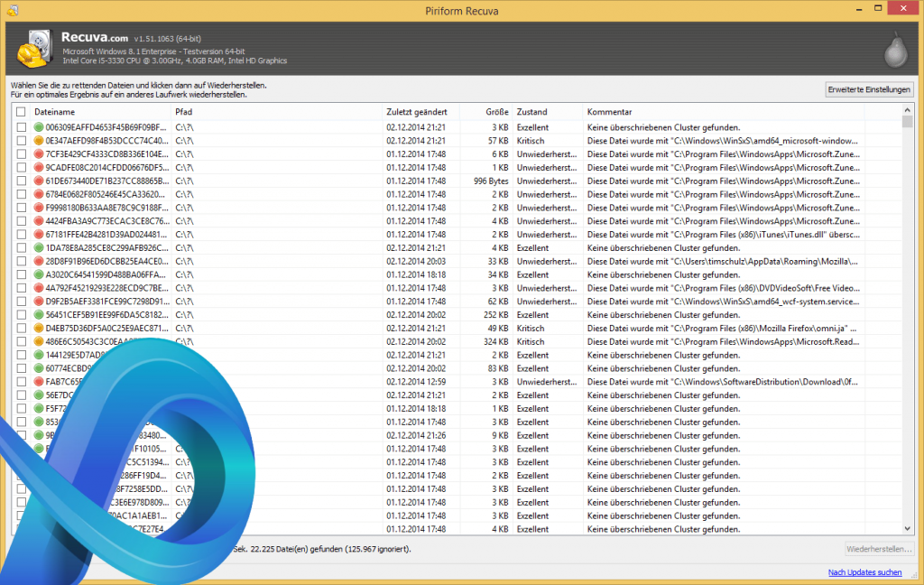Click the red status dot for file F9998180B633AA8E78C9C9188F
The width and height of the screenshot is (924, 585).
(x=39, y=208)
